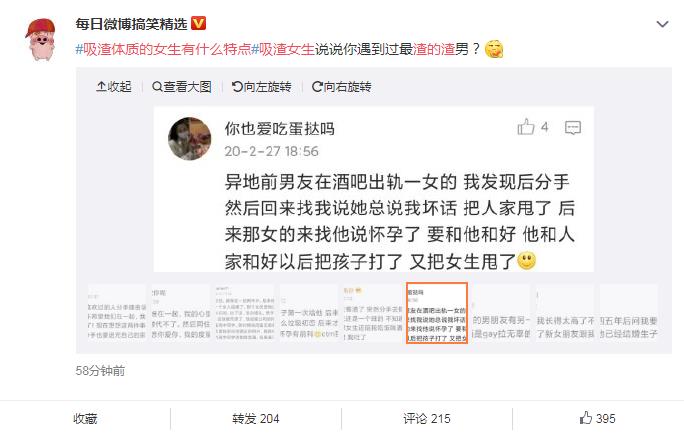
Task: Click 查看大图 to view large image
Action: (182, 87)
